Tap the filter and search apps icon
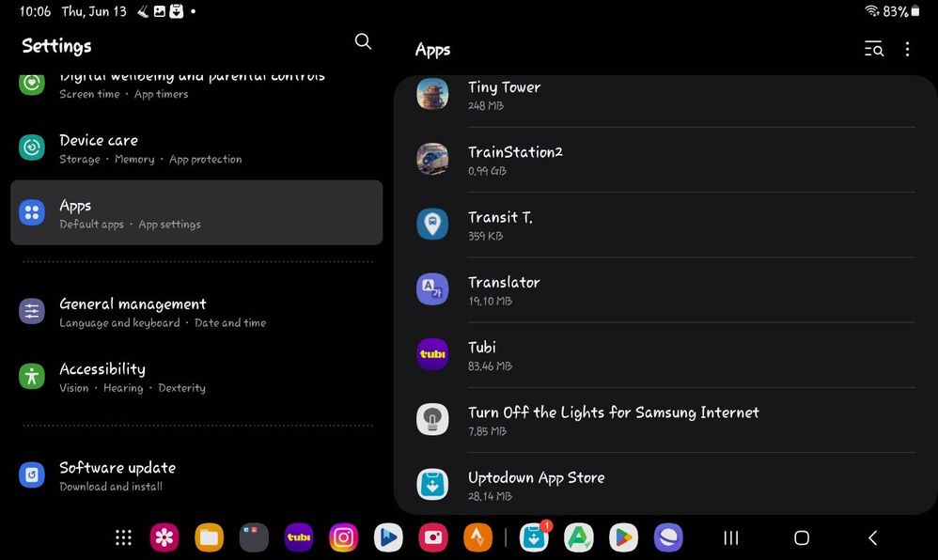Image resolution: width=938 pixels, height=560 pixels. (873, 49)
